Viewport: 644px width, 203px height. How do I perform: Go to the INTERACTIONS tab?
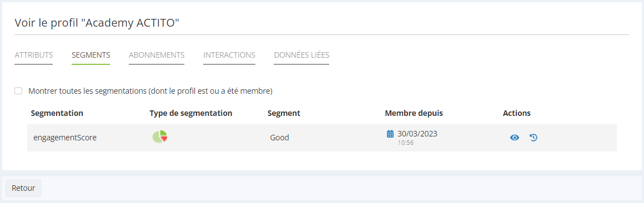(229, 55)
